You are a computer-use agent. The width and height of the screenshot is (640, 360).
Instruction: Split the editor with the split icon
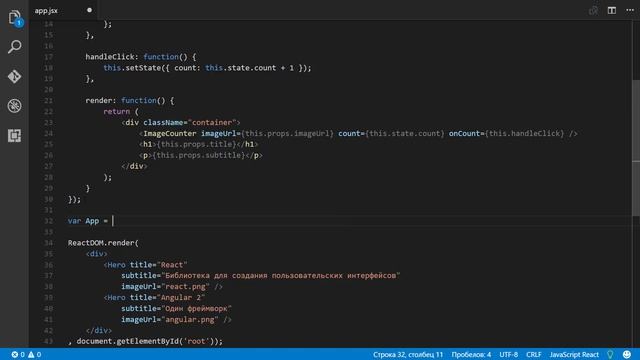click(611, 10)
